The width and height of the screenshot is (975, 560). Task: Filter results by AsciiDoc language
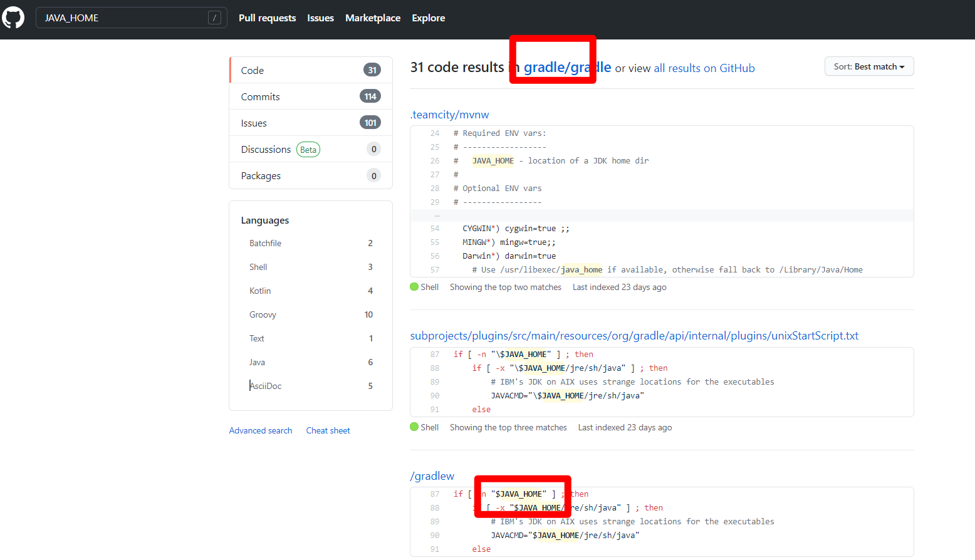tap(311, 386)
